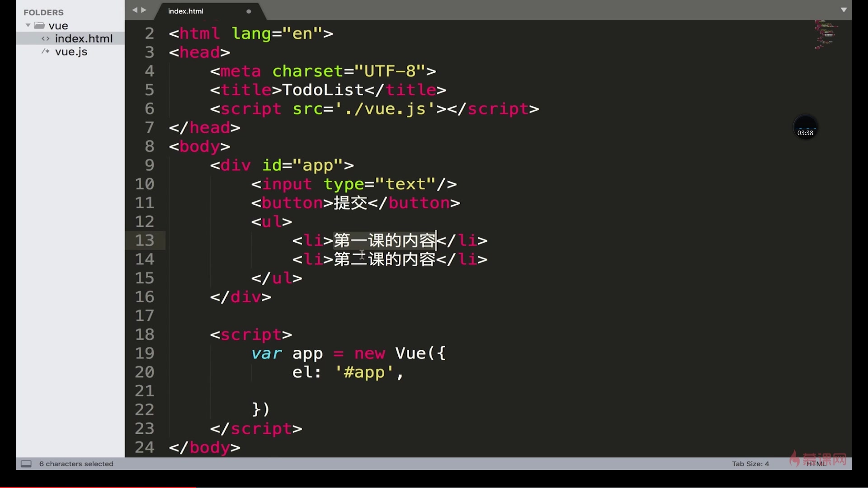
Task: Click the flame watermark logo icon
Action: (794, 459)
